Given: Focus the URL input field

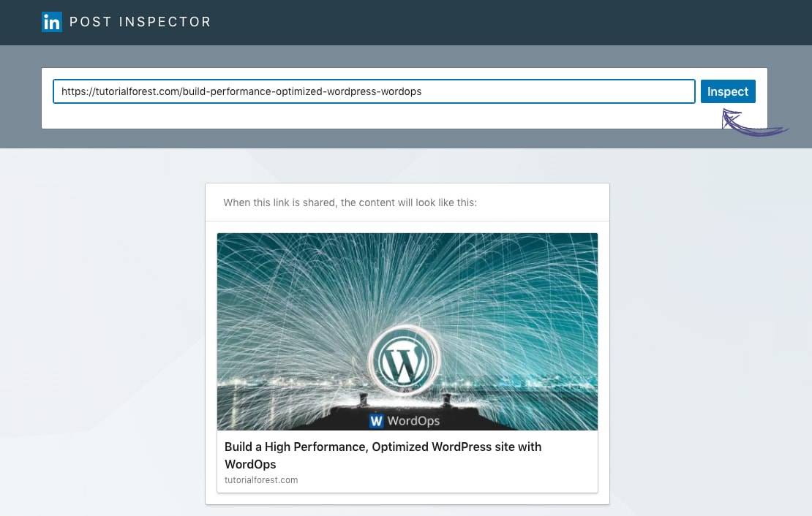Looking at the screenshot, I should pyautogui.click(x=374, y=91).
